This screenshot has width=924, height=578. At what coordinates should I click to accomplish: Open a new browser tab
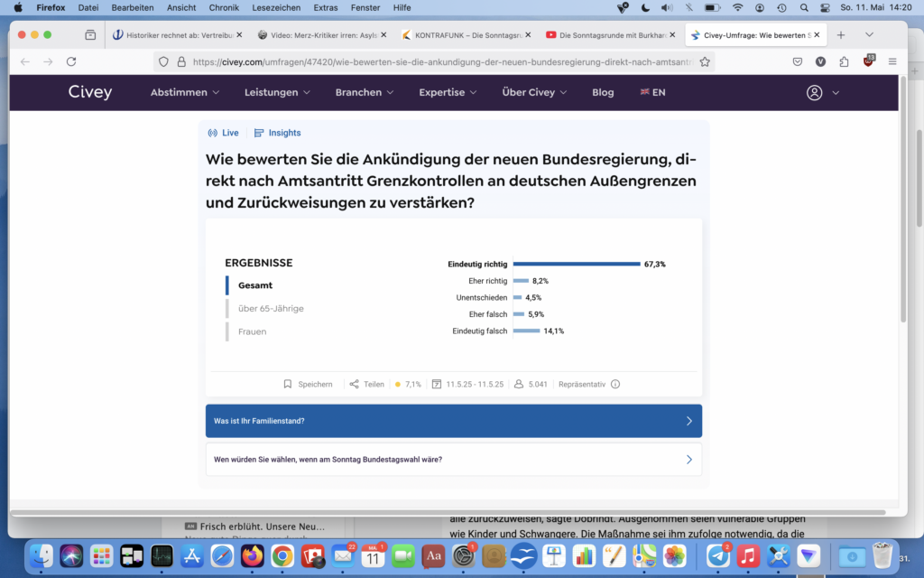[841, 35]
